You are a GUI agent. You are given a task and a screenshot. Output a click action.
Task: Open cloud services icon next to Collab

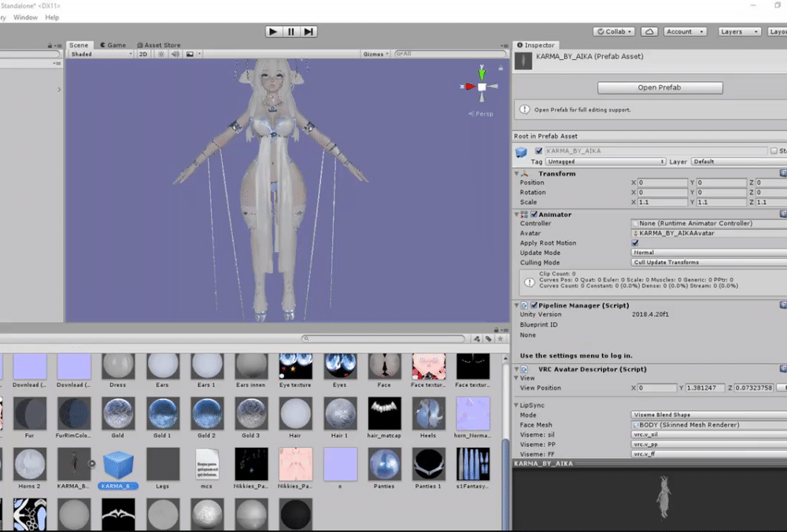click(x=649, y=31)
